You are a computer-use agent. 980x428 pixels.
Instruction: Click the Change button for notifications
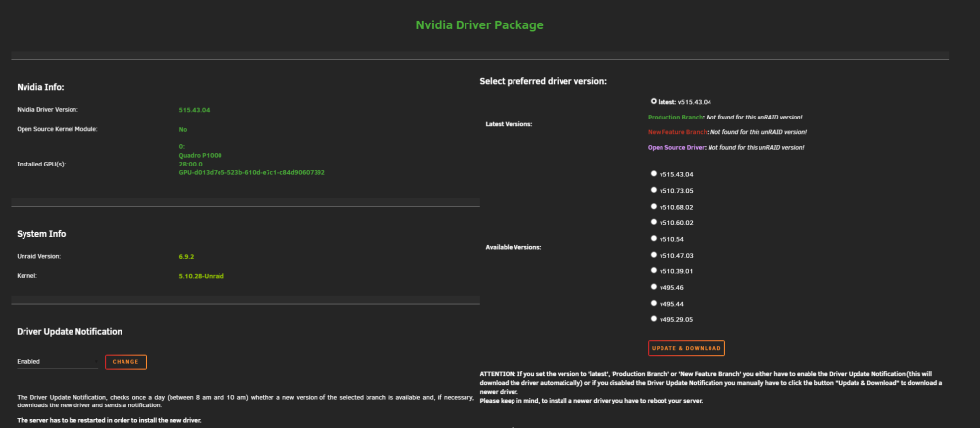(x=125, y=362)
